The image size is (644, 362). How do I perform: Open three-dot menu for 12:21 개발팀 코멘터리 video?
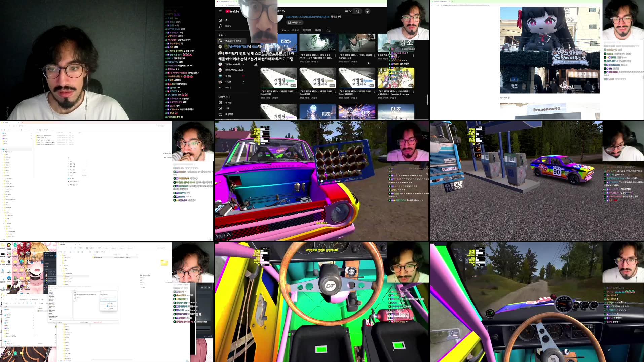pyautogui.click(x=335, y=92)
